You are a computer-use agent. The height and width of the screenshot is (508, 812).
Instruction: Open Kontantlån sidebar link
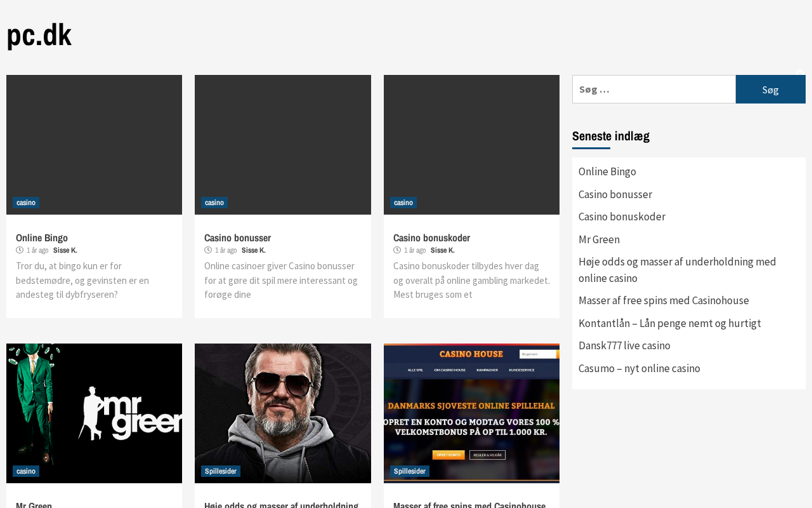coord(669,323)
